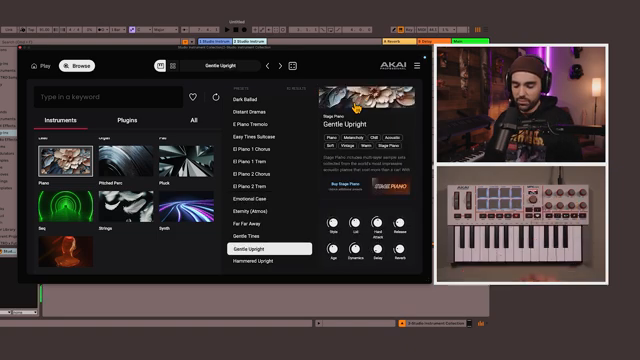Go to previous preset arrow

coord(267,66)
